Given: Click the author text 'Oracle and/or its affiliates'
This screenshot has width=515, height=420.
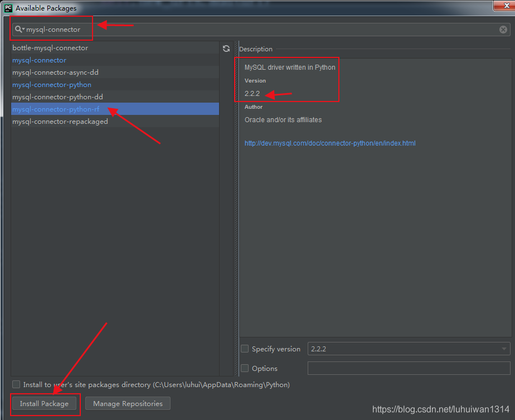Looking at the screenshot, I should coord(283,120).
